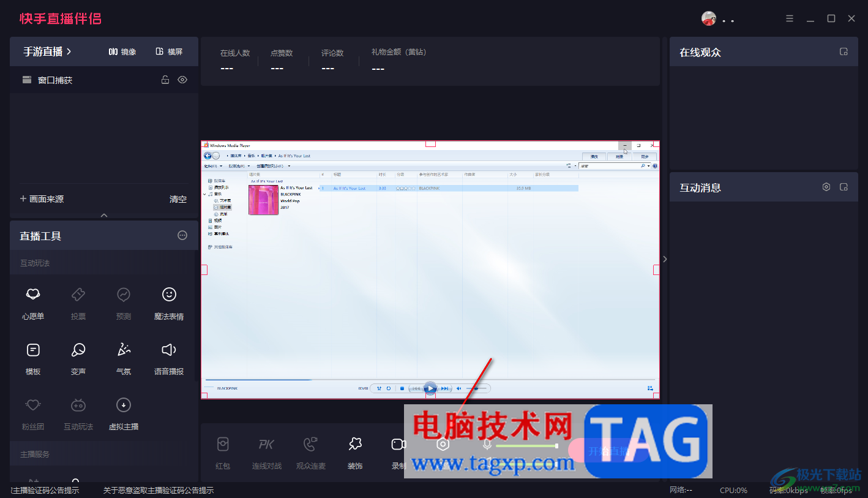The height and width of the screenshot is (498, 868).
Task: Start a 连线对战 PK battle
Action: (x=267, y=453)
